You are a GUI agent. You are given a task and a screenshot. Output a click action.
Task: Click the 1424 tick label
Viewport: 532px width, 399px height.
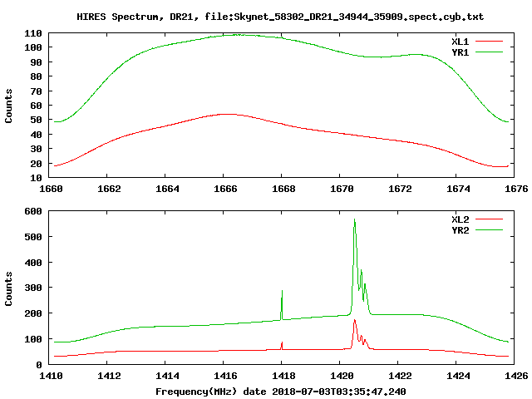pos(458,376)
